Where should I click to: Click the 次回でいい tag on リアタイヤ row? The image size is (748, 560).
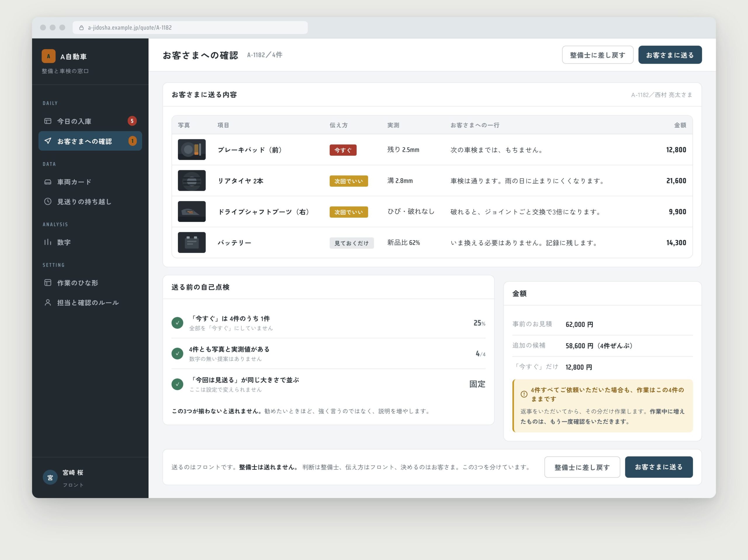(x=349, y=181)
